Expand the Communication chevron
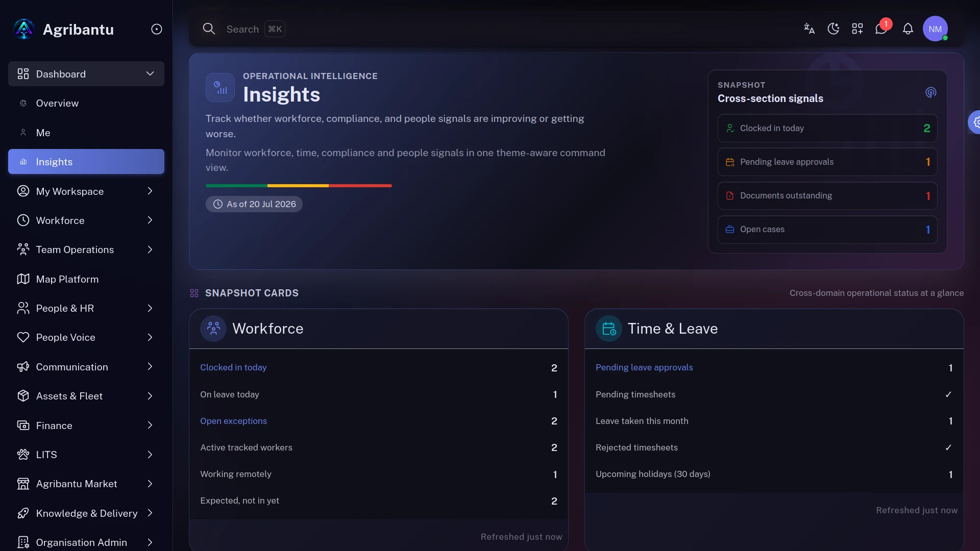This screenshot has height=551, width=980. (x=150, y=366)
